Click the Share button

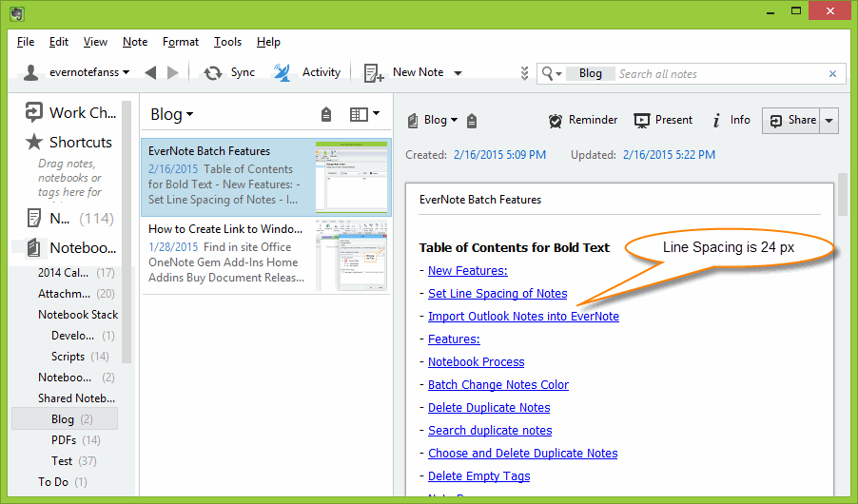click(x=791, y=121)
